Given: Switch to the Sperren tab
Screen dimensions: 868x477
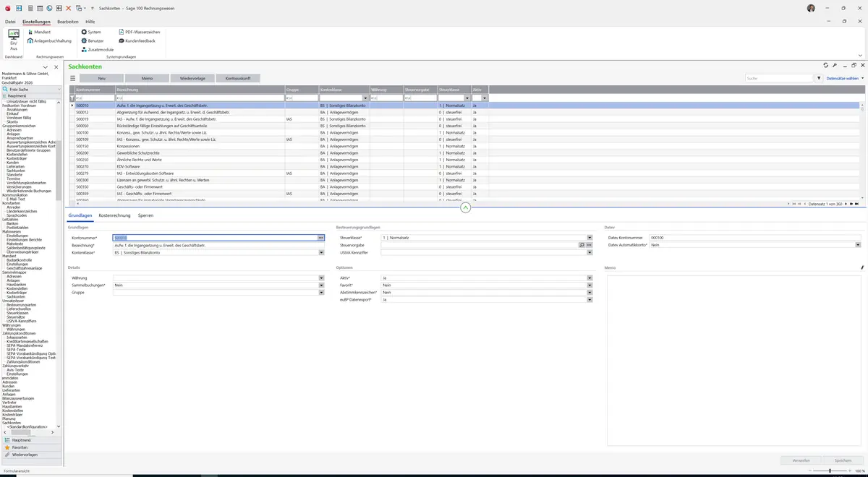Looking at the screenshot, I should point(145,215).
